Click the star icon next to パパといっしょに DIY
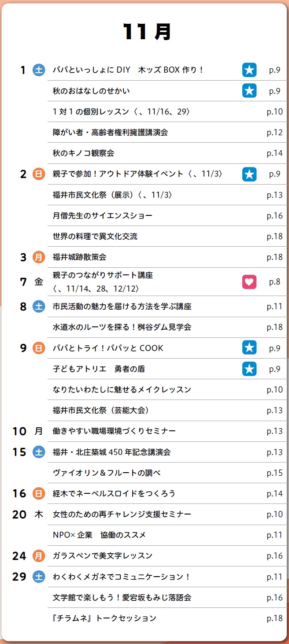289x644 pixels. 249,70
